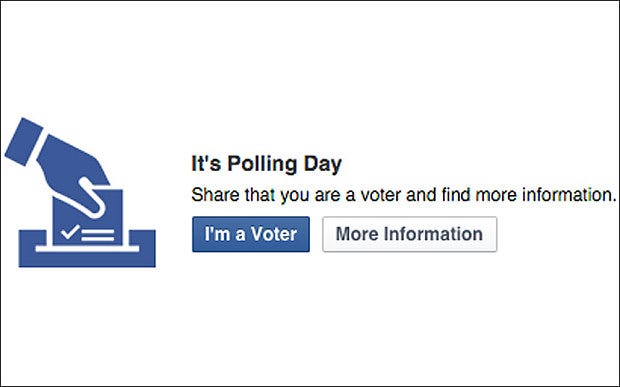Click the word "It's" in the heading
Screen dimensions: 620x387
[x=206, y=163]
